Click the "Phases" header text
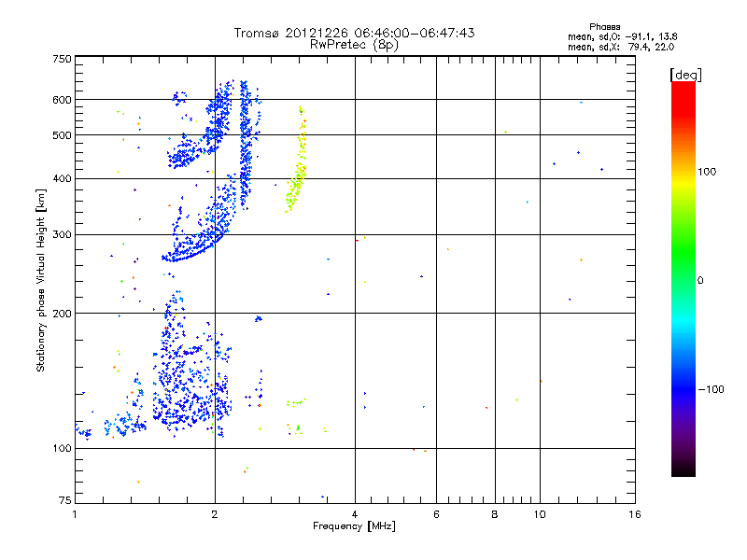 click(x=604, y=27)
